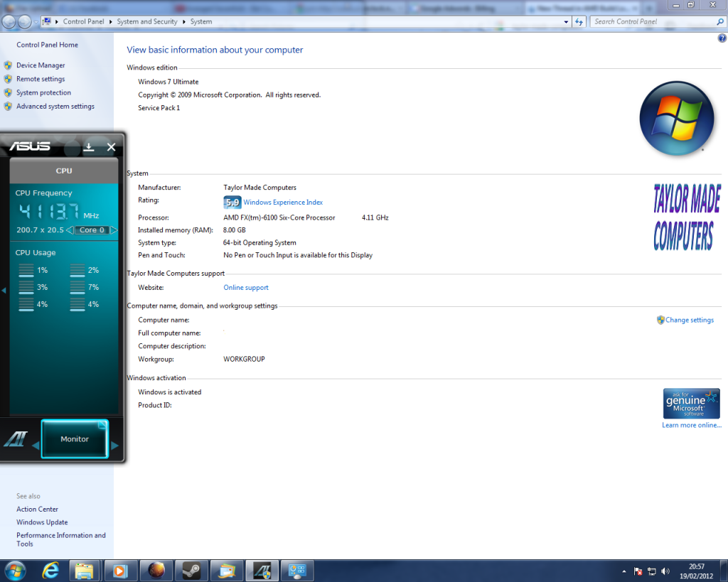728x582 pixels.
Task: Open Device Manager
Action: 41,65
